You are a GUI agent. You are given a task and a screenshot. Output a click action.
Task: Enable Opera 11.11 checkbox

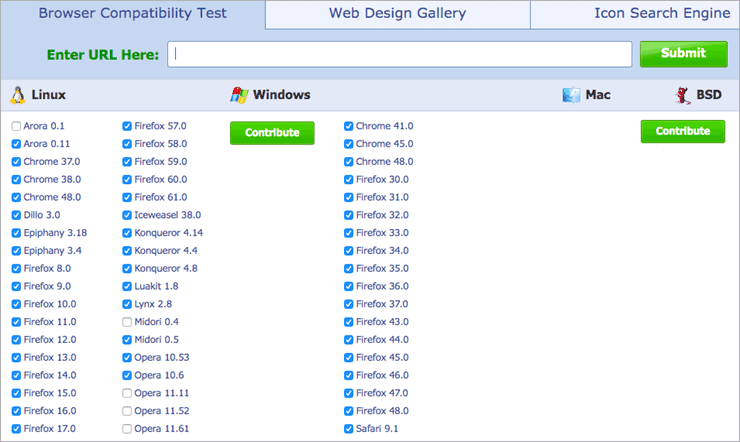click(127, 393)
